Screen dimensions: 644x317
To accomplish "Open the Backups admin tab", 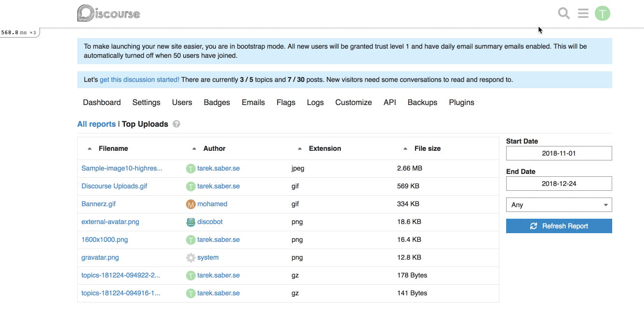I will 422,102.
